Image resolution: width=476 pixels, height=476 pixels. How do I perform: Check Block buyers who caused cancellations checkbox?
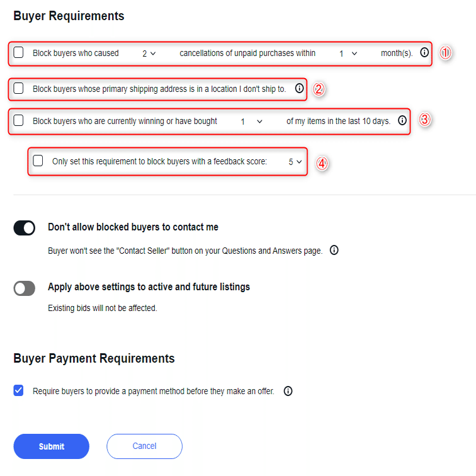[x=18, y=52]
